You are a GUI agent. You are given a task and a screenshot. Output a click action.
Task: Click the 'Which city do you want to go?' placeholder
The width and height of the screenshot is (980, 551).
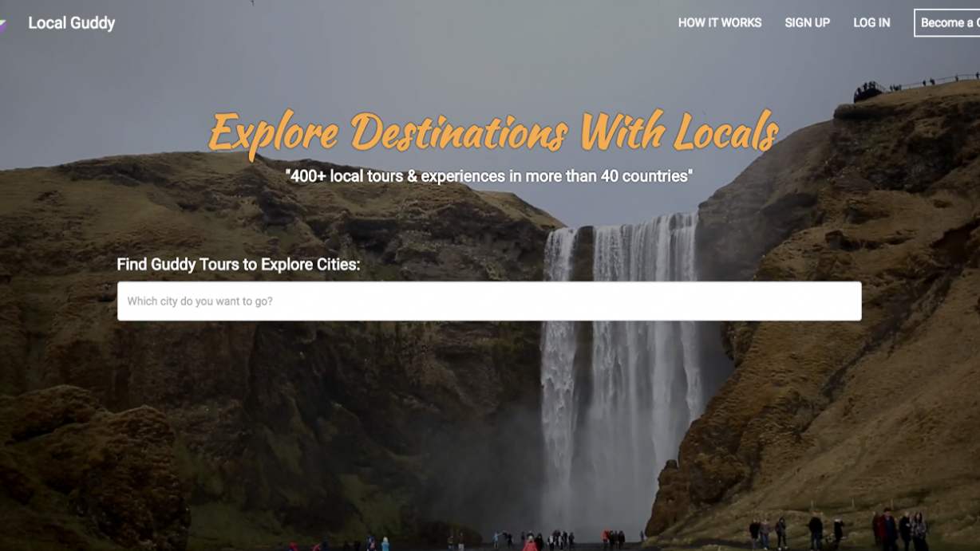click(200, 301)
